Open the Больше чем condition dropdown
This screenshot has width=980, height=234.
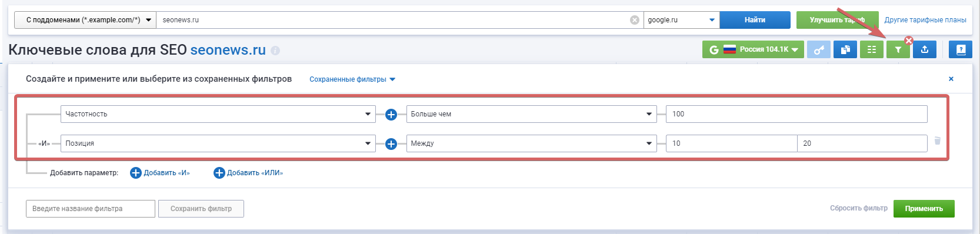532,114
